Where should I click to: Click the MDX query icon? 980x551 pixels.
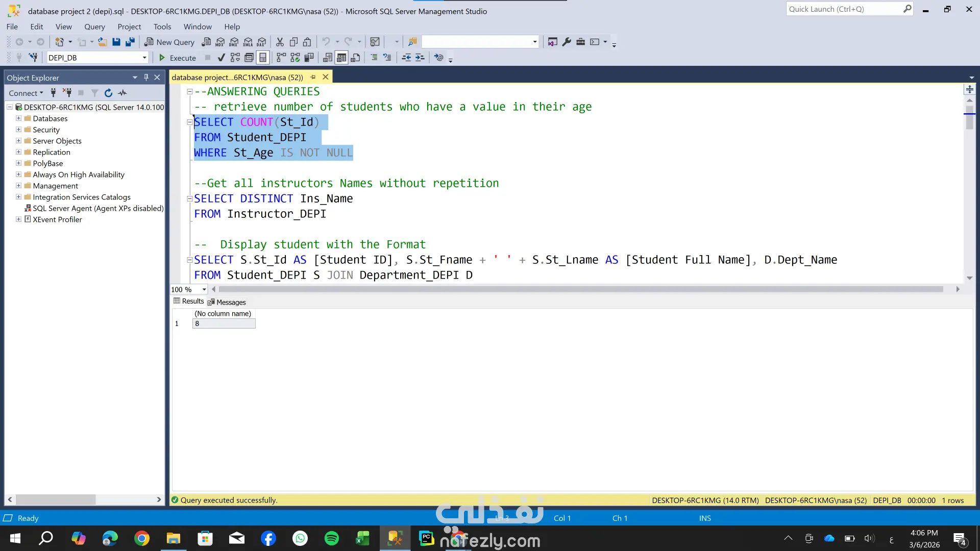(220, 42)
